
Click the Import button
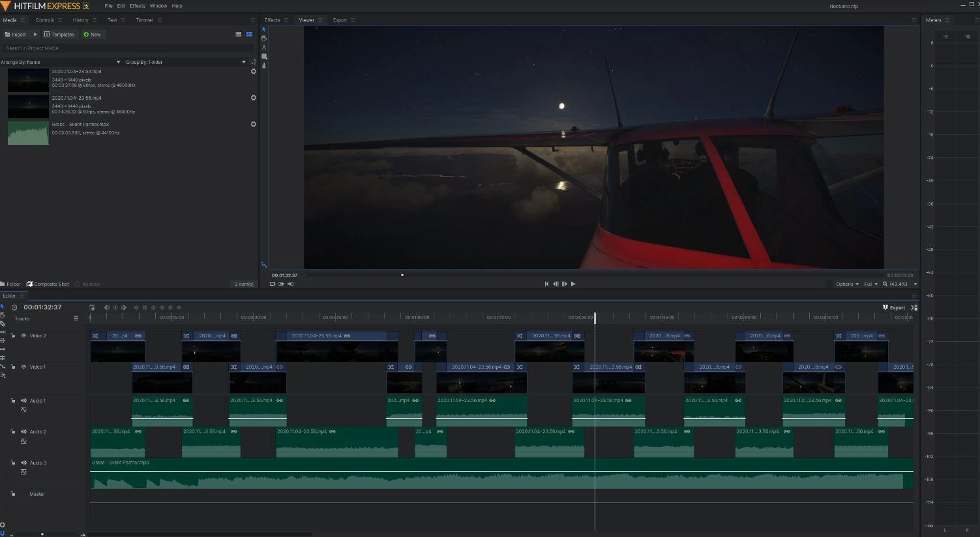(x=16, y=35)
